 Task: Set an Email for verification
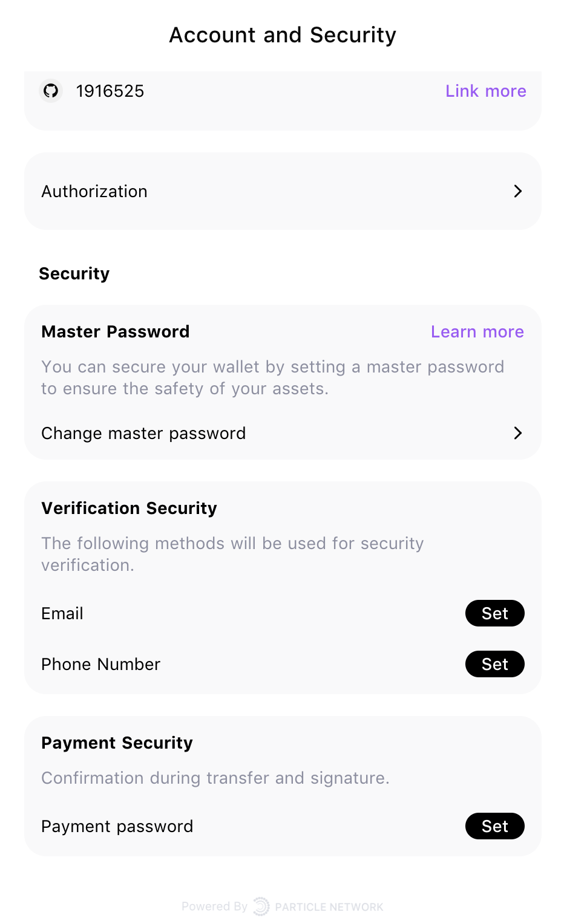click(x=495, y=613)
